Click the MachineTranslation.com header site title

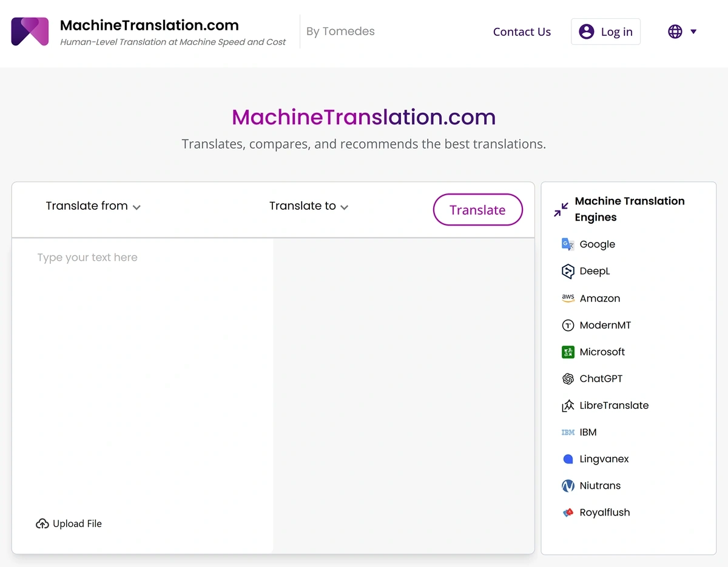[149, 25]
